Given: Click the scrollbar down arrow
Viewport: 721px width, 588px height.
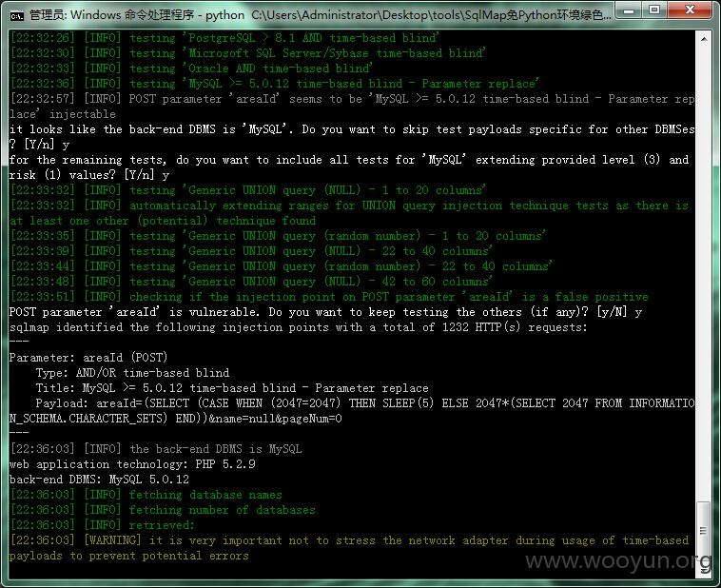Looking at the screenshot, I should click(704, 571).
